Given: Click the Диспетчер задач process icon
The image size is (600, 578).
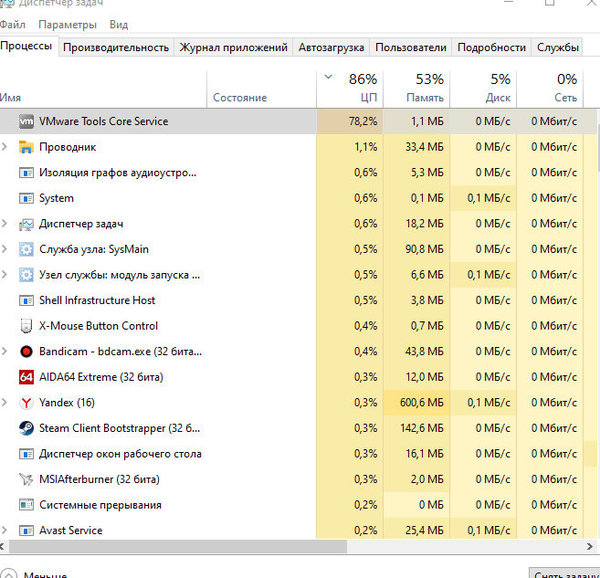Looking at the screenshot, I should [26, 224].
